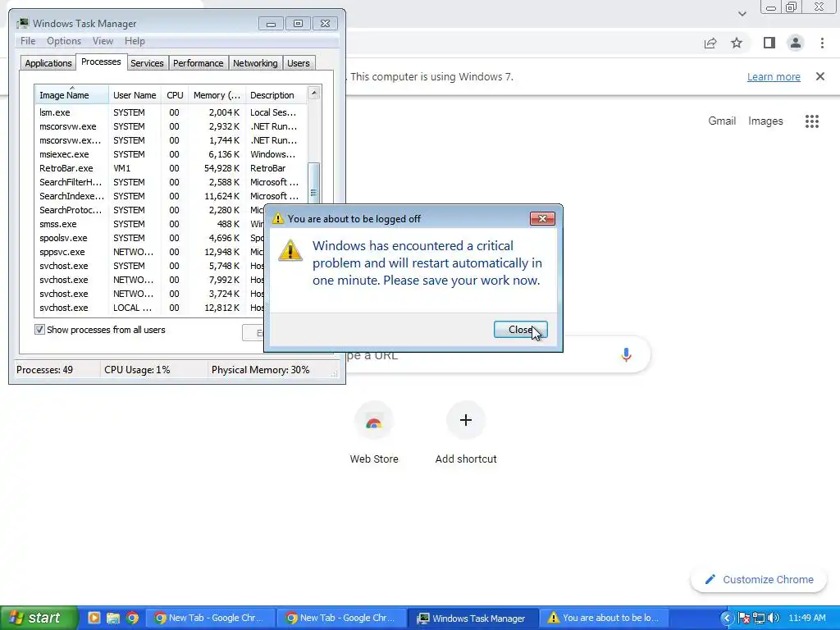This screenshot has width=840, height=630.
Task: Click the 11:49 AM taskbar clock
Action: pyautogui.click(x=807, y=618)
